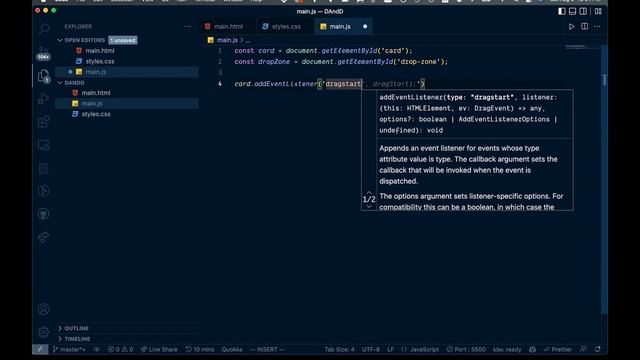Split the editor to the right
This screenshot has height=360, width=640.
(x=584, y=27)
